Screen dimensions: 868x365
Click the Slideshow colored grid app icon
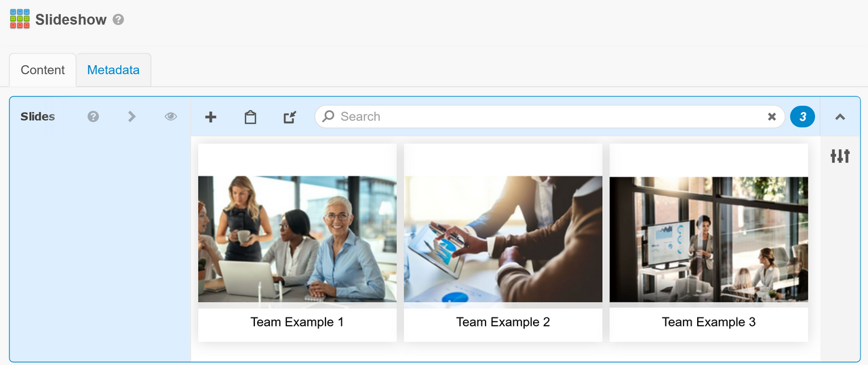point(20,19)
